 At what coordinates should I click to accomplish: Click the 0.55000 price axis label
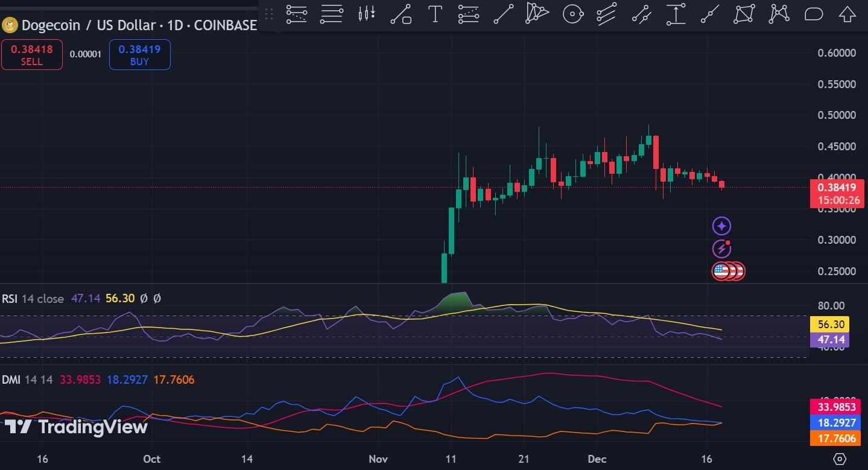pos(837,84)
